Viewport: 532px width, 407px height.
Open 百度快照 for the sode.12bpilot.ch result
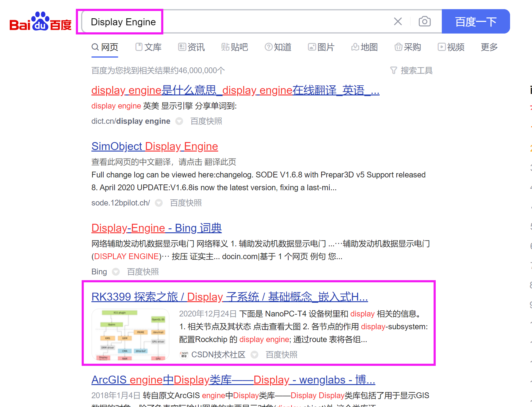click(186, 203)
